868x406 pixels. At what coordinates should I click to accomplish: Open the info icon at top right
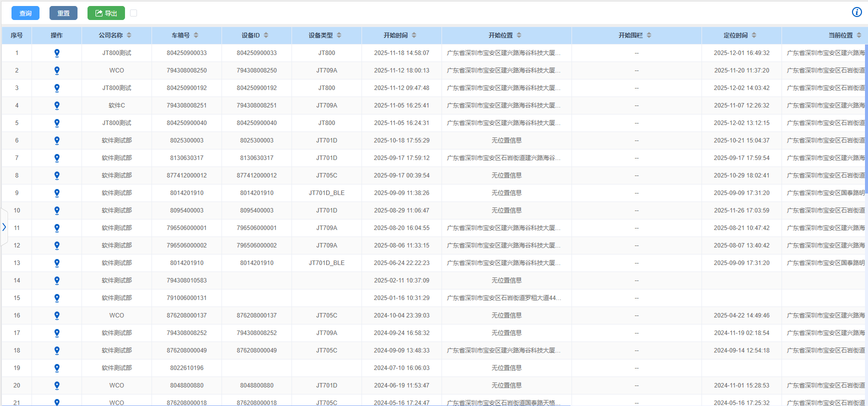(856, 12)
